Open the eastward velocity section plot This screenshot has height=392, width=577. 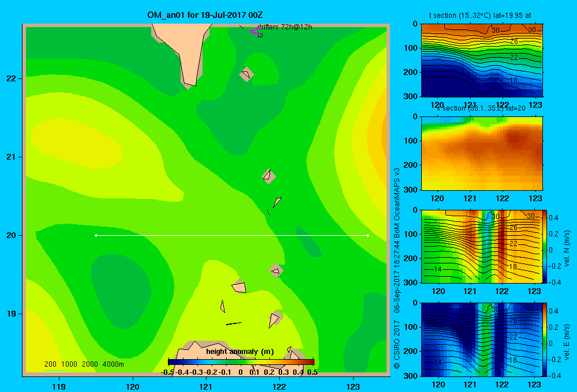(482, 340)
